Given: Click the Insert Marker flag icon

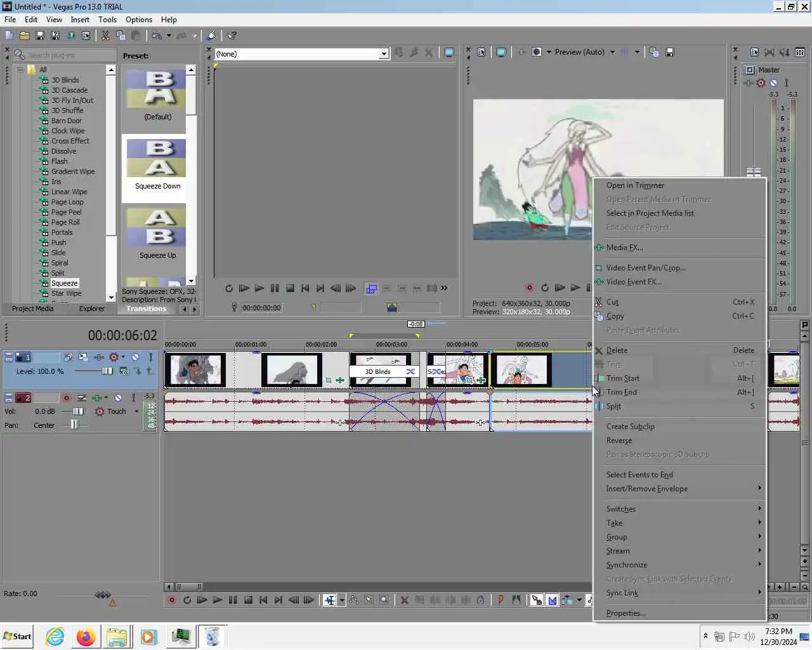Looking at the screenshot, I should (501, 600).
